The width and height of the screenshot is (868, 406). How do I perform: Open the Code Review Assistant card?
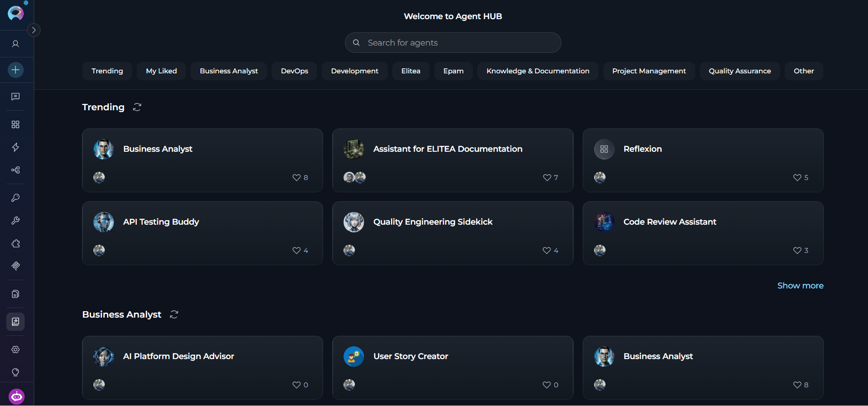click(x=703, y=233)
